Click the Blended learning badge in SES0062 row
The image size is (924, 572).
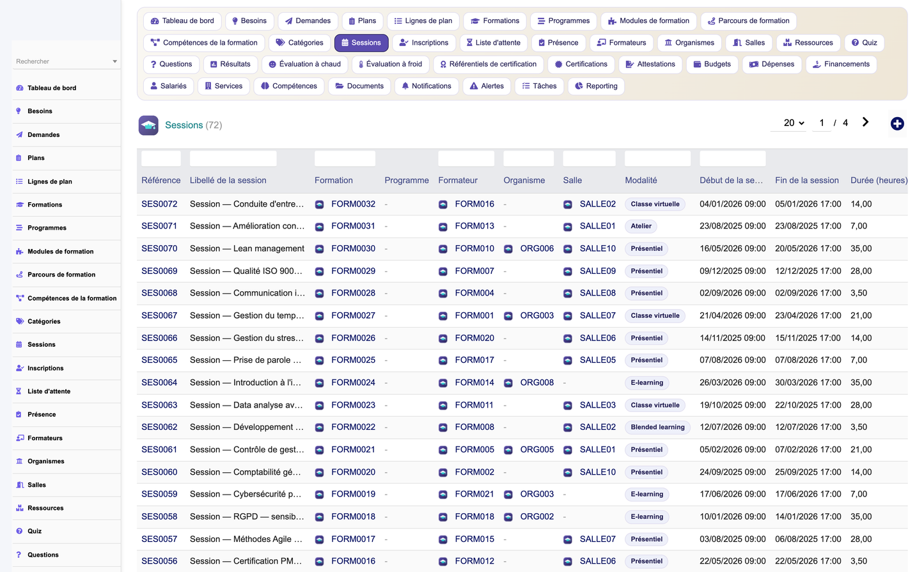[657, 427]
